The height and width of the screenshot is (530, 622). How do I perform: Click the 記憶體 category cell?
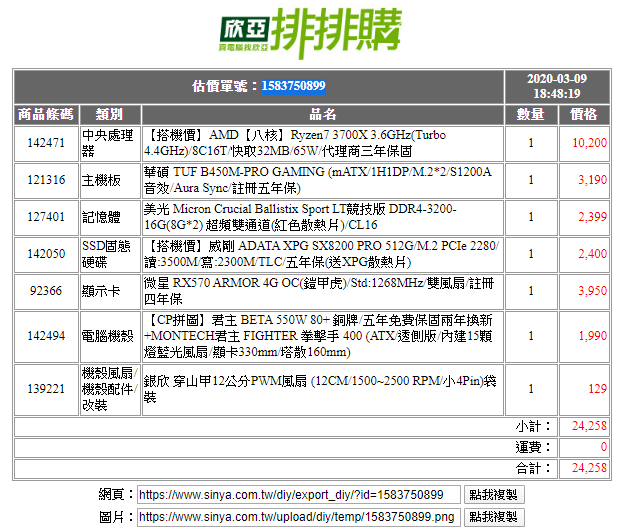click(110, 217)
